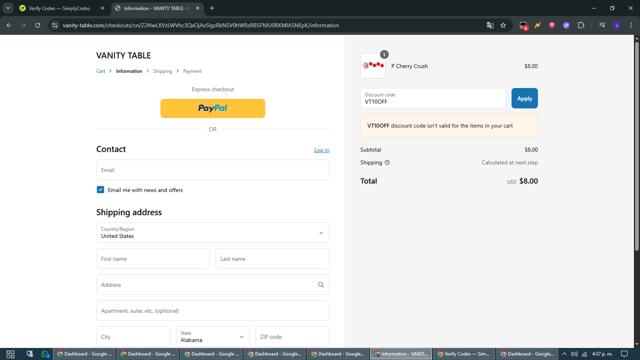Click the browser address bar URL

(201, 25)
